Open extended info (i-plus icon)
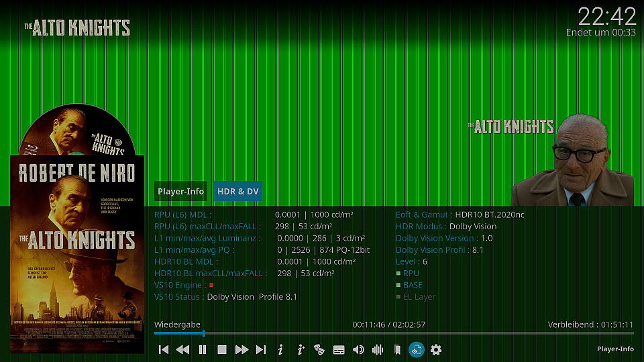Screen dimensions: 644x362 (x=301, y=350)
